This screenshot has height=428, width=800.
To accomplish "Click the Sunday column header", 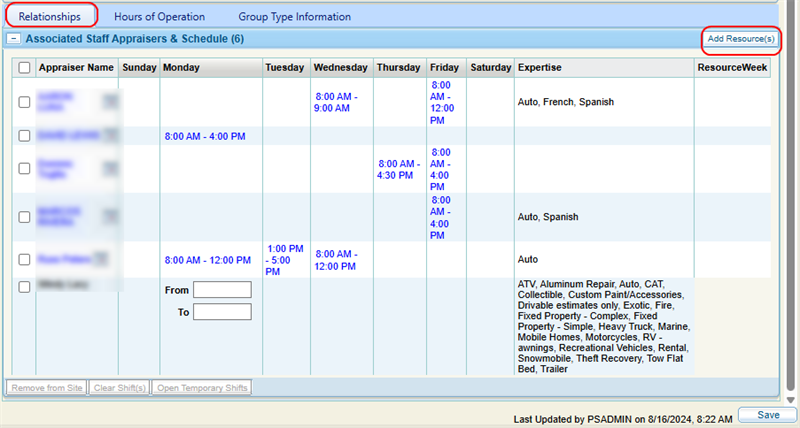I will click(x=139, y=67).
